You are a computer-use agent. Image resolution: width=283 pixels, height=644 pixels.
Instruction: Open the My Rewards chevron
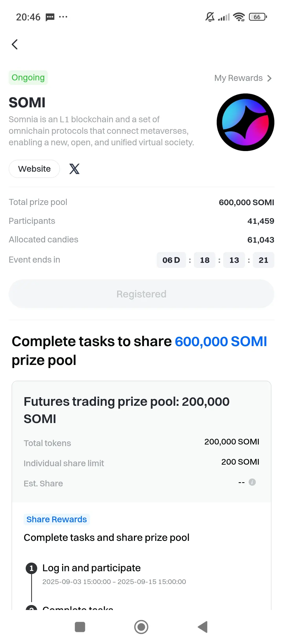click(269, 78)
